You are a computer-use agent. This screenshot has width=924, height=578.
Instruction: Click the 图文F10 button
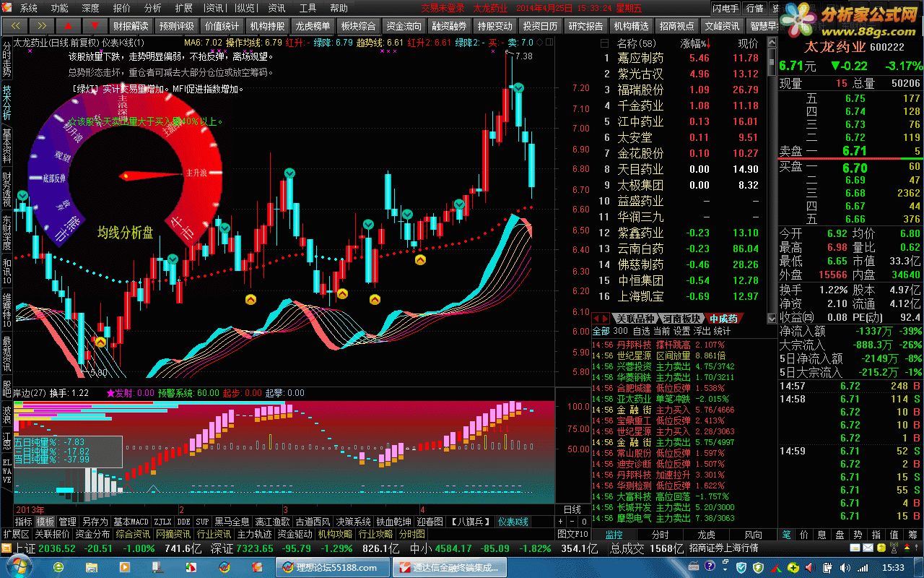pos(573,534)
